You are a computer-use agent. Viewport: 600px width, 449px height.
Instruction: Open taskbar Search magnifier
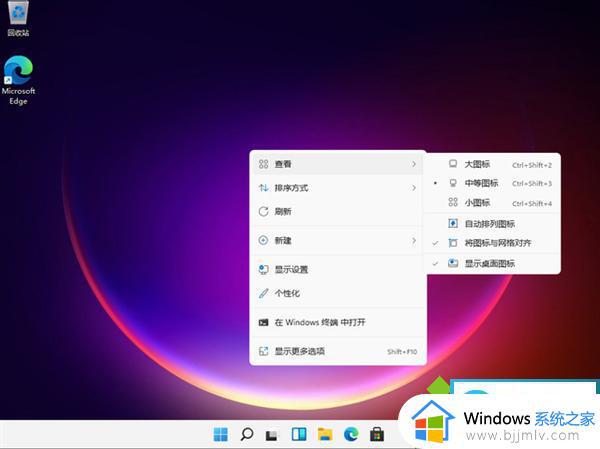pos(247,434)
